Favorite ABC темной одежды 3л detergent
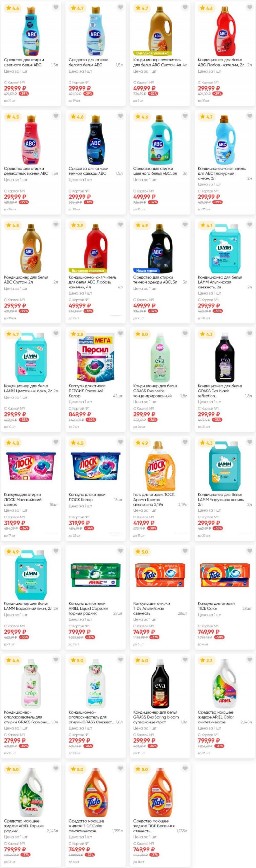 pyautogui.click(x=185, y=225)
